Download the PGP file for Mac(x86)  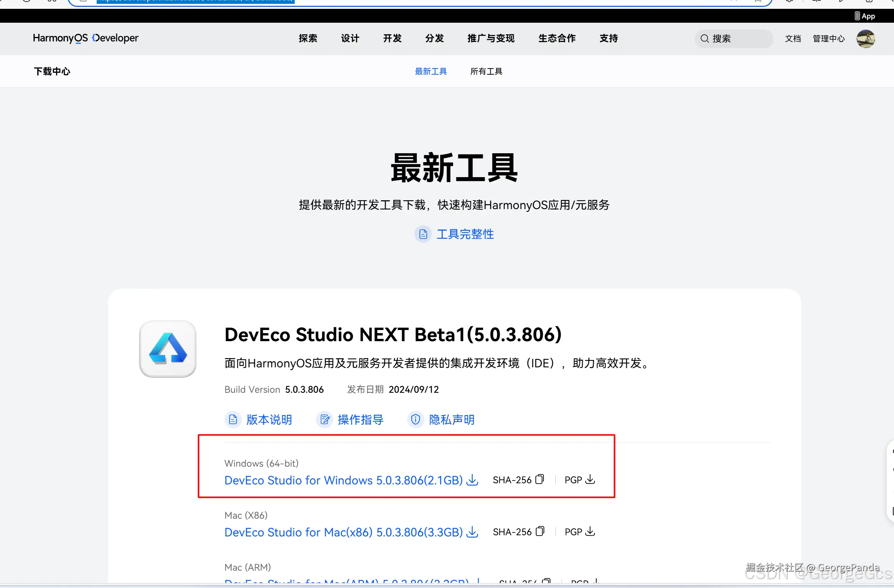[x=590, y=531]
